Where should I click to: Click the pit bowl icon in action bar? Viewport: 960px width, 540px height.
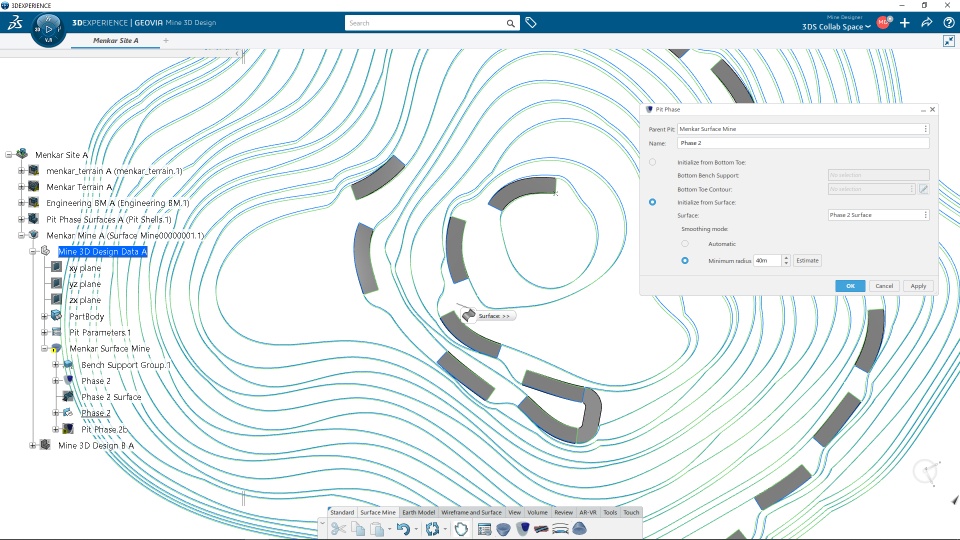503,528
